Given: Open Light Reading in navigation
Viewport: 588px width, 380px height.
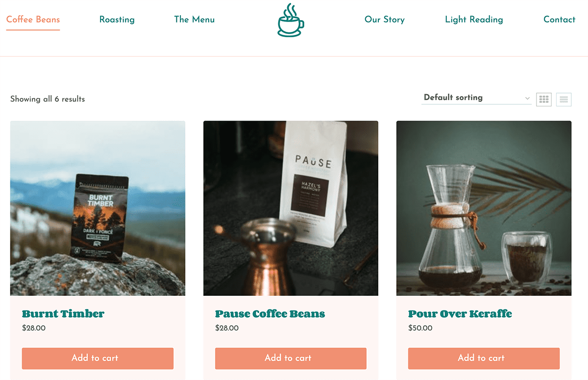Looking at the screenshot, I should [474, 20].
